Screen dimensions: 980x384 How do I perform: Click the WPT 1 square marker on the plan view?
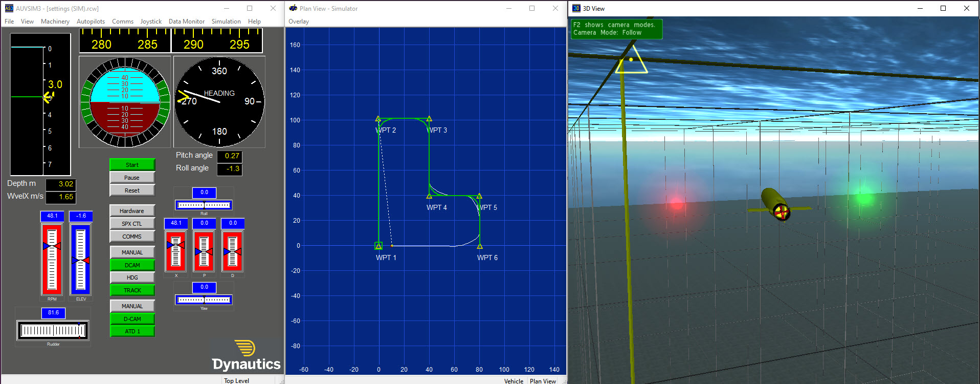coord(378,246)
